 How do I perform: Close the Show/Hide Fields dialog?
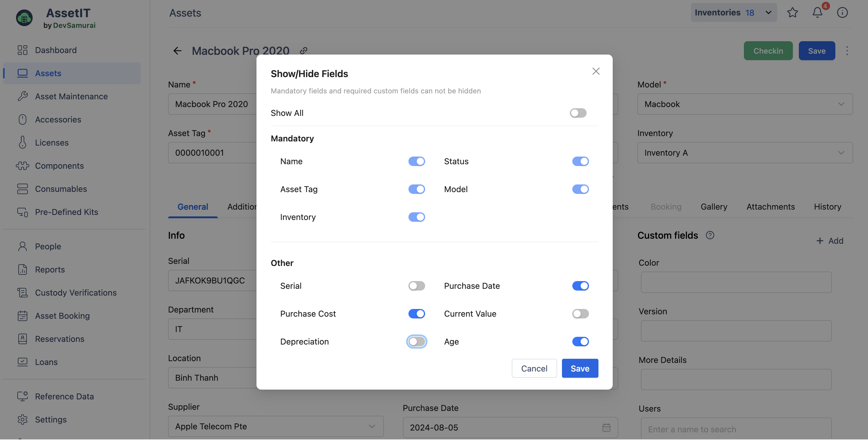(x=596, y=71)
